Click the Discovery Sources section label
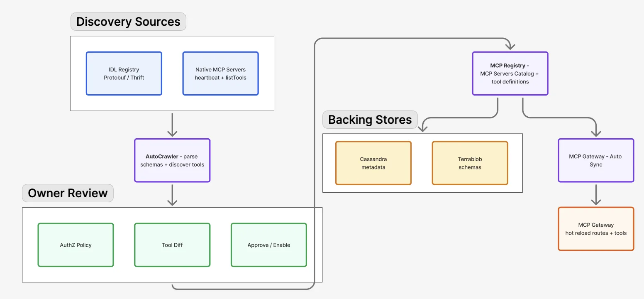The image size is (644, 299). click(128, 22)
